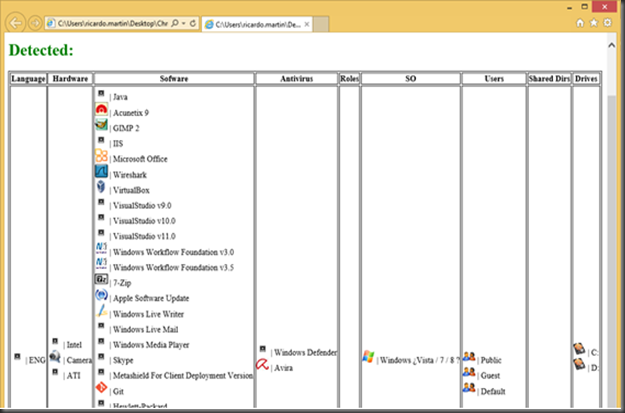Click the Camera hardware icon
Screen dimensions: 625x413
click(55, 357)
